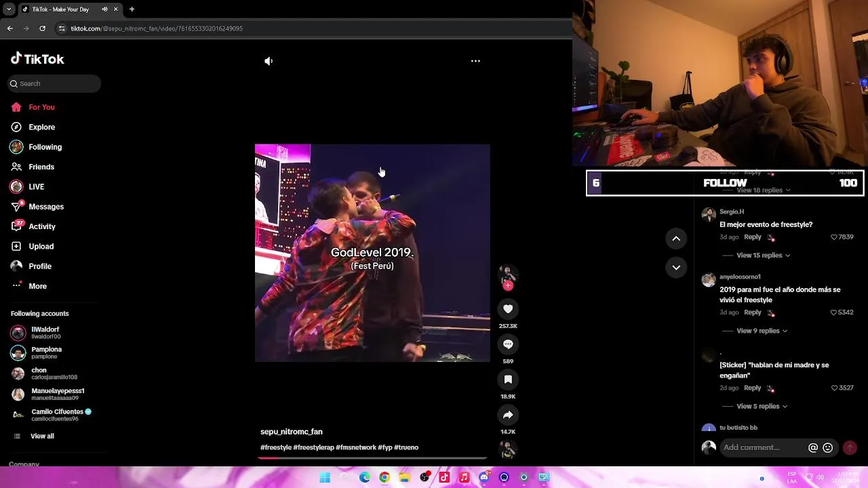This screenshot has height=488, width=868.
Task: Open the #freestyle hashtag
Action: 276,447
